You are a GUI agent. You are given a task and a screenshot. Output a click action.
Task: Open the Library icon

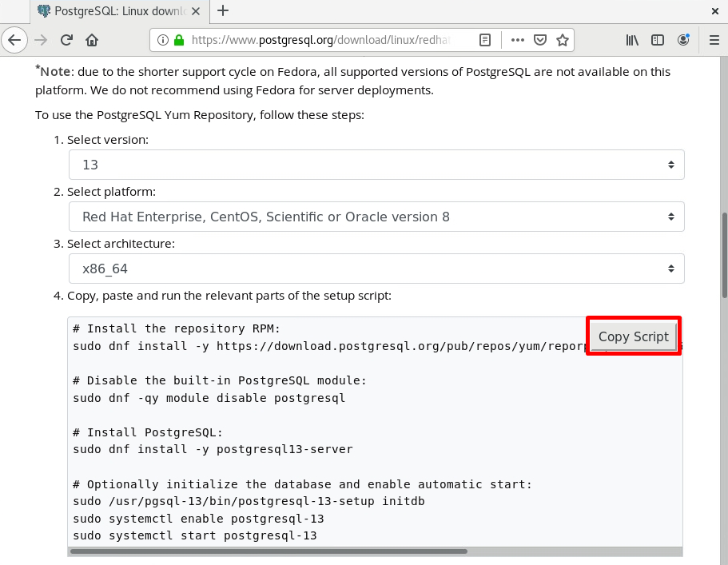click(x=632, y=40)
